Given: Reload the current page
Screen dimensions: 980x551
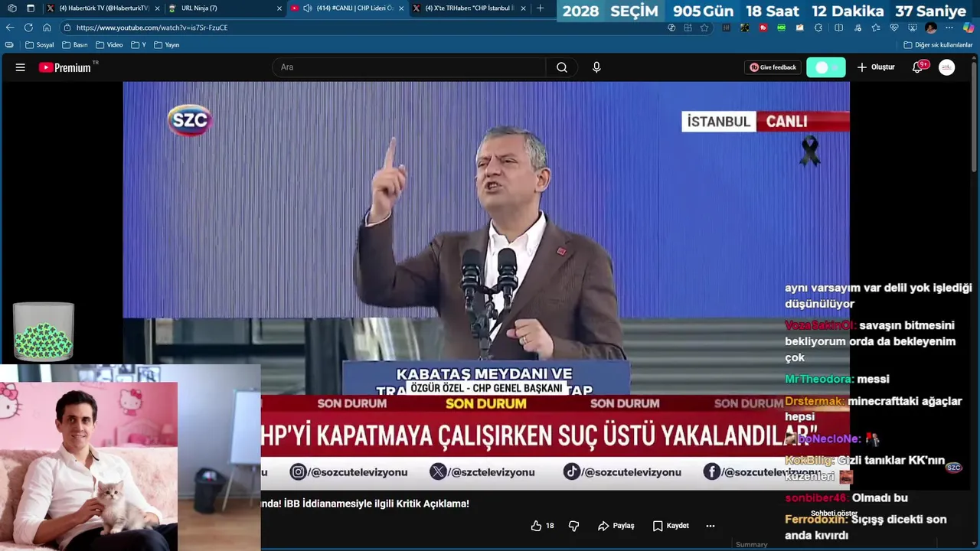Looking at the screenshot, I should tap(28, 28).
